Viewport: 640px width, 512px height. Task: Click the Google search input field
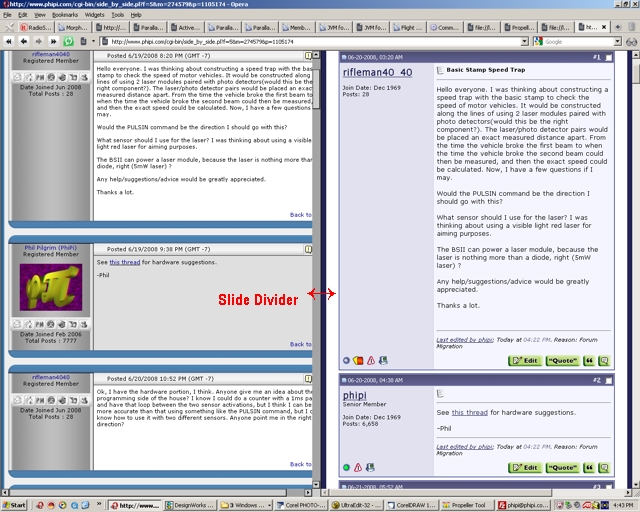(578, 42)
